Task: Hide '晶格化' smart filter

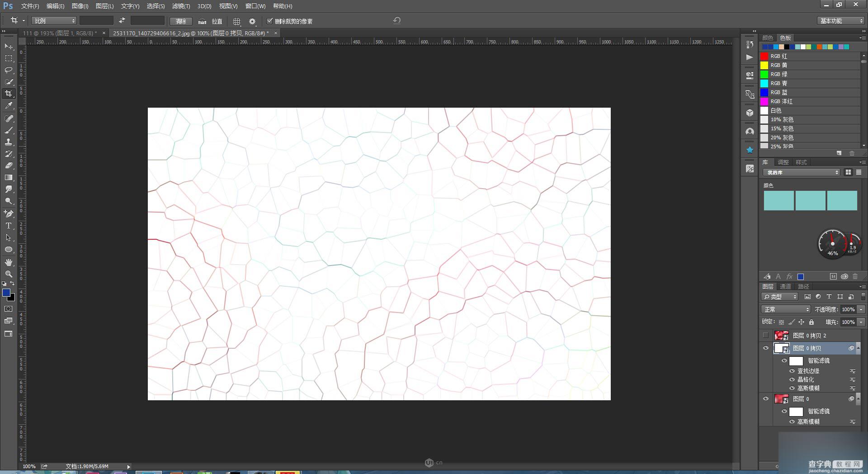Action: 792,379
